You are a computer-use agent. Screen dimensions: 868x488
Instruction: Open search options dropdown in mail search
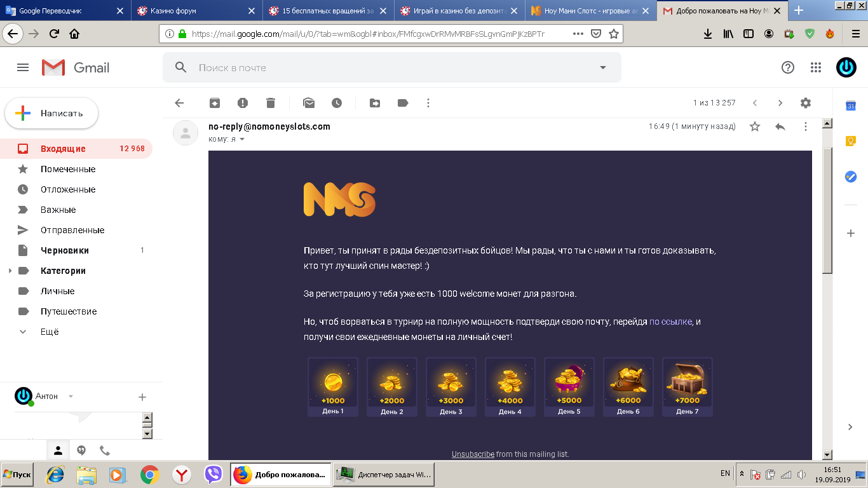602,68
